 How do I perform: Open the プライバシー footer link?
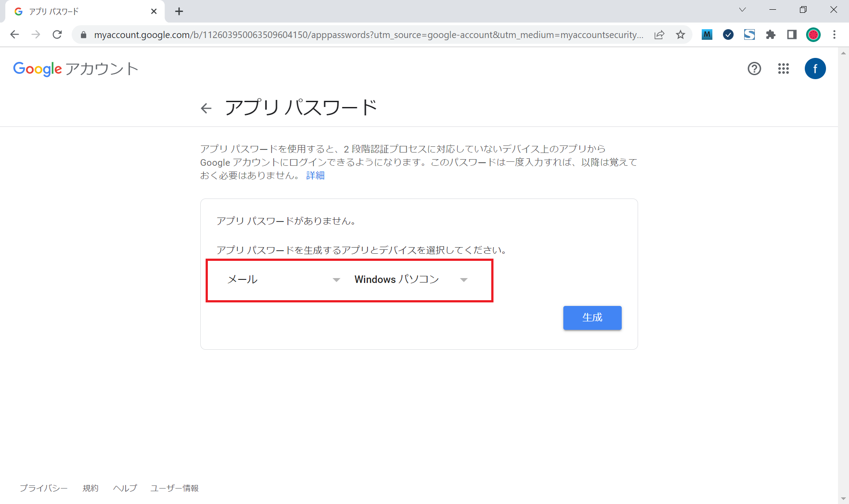click(43, 488)
